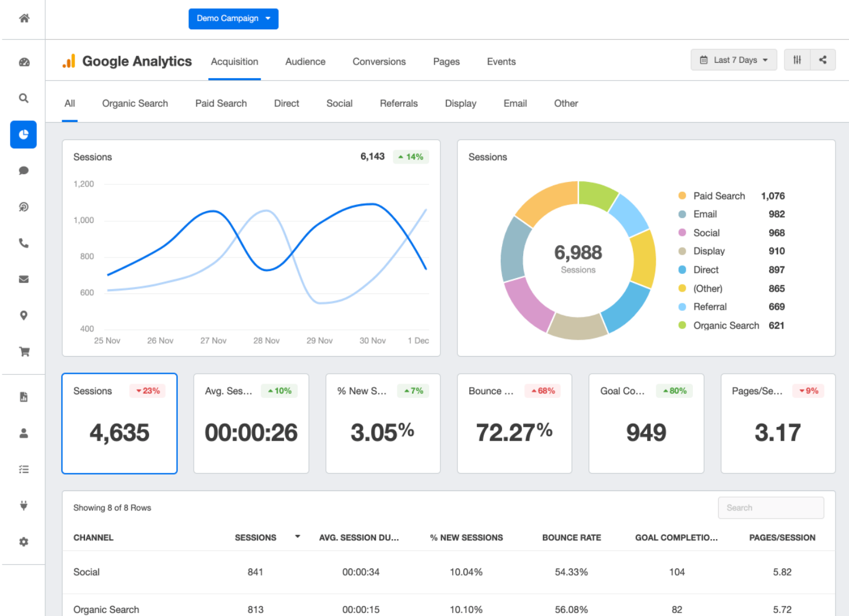Open the dashboard speedometer icon
This screenshot has width=849, height=616.
click(x=24, y=62)
